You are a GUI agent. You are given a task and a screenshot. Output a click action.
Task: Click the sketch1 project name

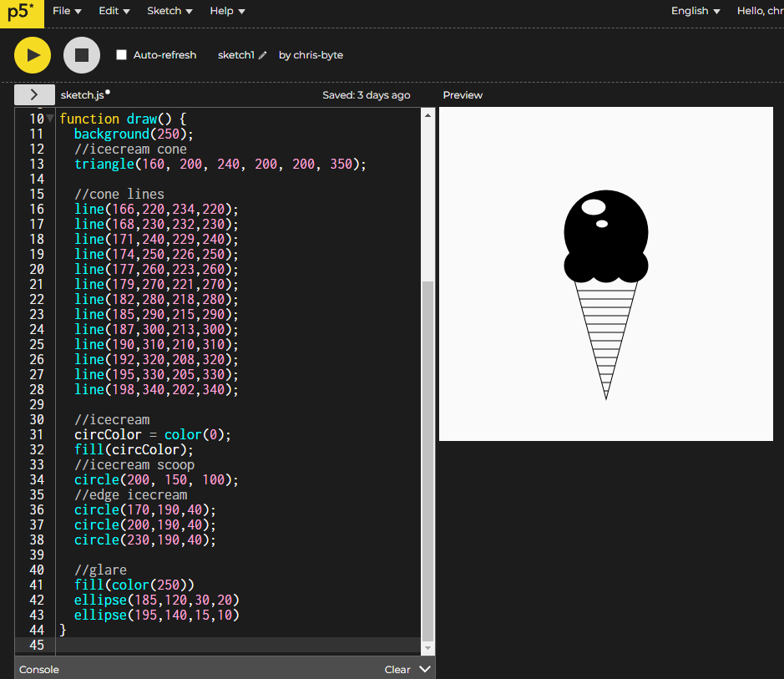(x=236, y=55)
